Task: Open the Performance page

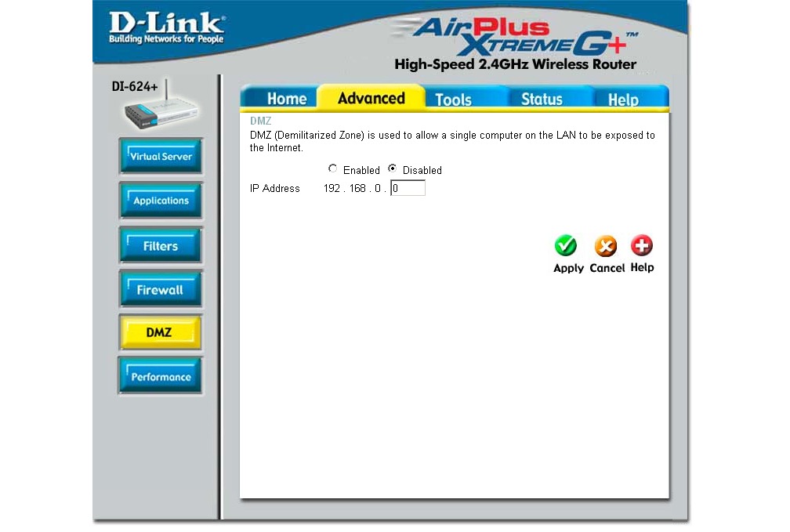Action: [161, 376]
